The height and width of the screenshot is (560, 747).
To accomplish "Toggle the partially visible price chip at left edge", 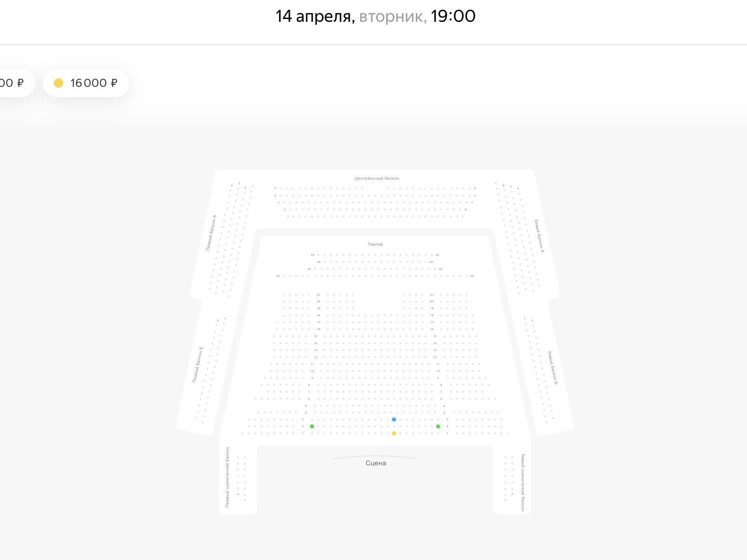I will pyautogui.click(x=14, y=83).
